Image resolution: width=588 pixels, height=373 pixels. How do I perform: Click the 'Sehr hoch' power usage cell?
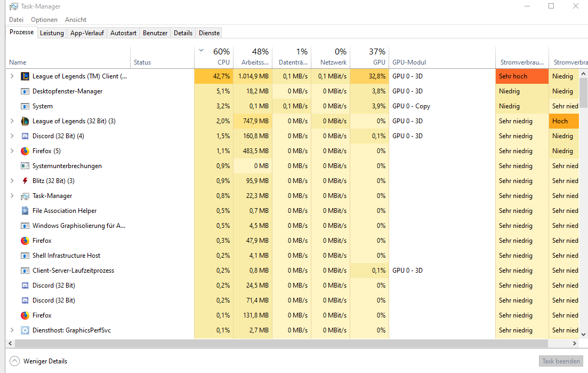(522, 76)
